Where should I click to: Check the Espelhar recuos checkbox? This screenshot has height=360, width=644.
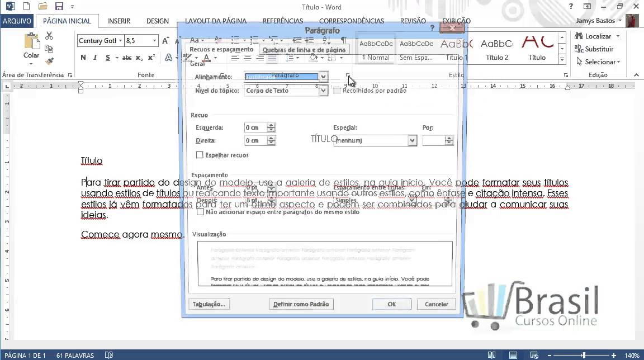tap(200, 155)
